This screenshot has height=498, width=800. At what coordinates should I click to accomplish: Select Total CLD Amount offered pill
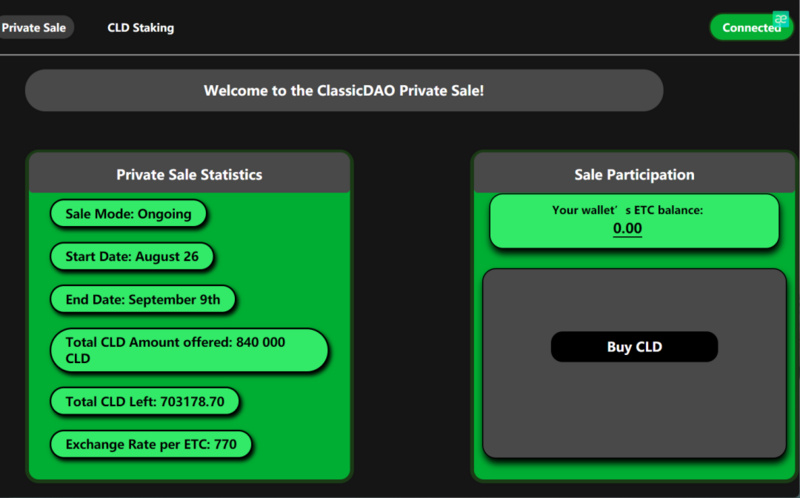click(x=189, y=350)
